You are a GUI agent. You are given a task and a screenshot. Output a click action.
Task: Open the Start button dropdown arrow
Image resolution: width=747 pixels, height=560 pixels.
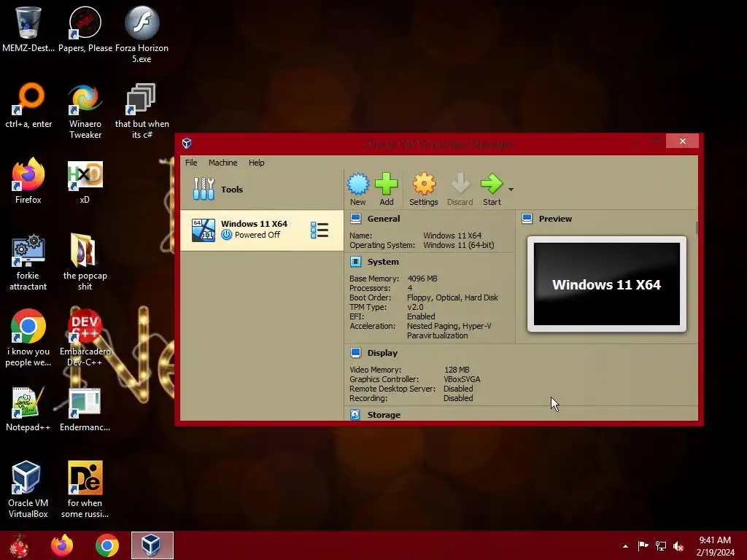[x=511, y=190]
